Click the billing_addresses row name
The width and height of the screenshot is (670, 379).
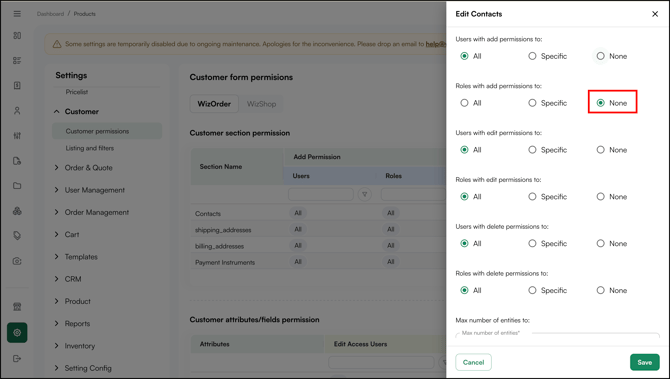(220, 246)
